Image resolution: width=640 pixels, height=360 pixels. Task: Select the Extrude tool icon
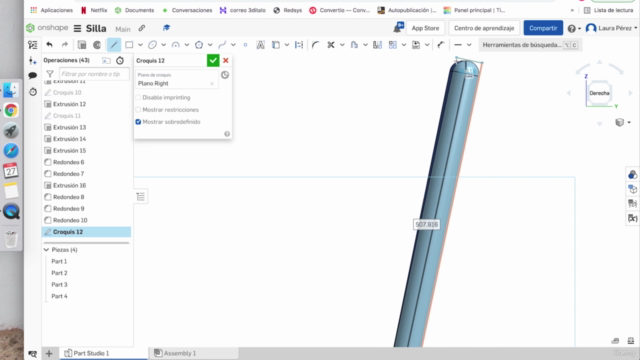(x=82, y=45)
